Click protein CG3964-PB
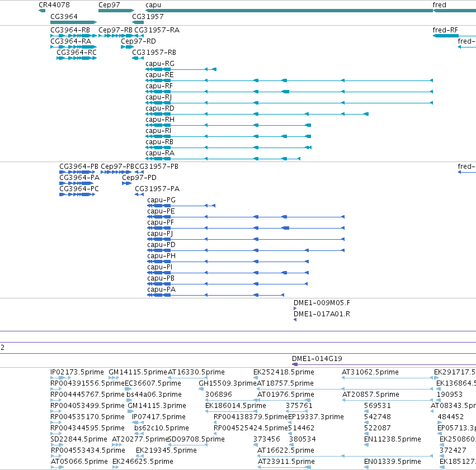476x470 pixels. pyautogui.click(x=77, y=172)
